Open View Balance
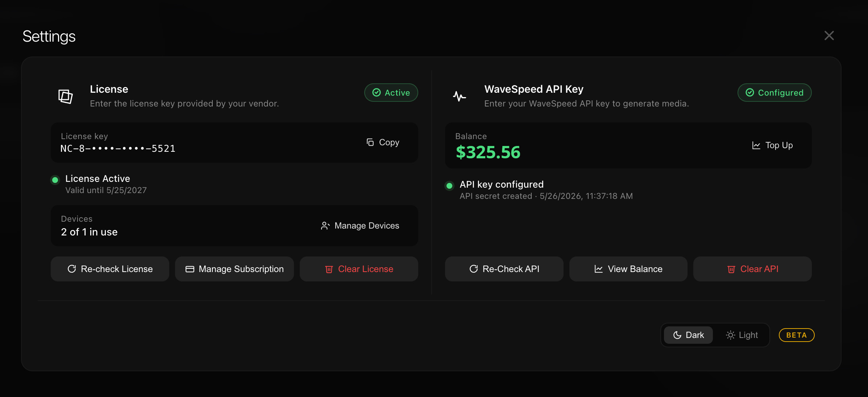The height and width of the screenshot is (397, 868). point(628,269)
